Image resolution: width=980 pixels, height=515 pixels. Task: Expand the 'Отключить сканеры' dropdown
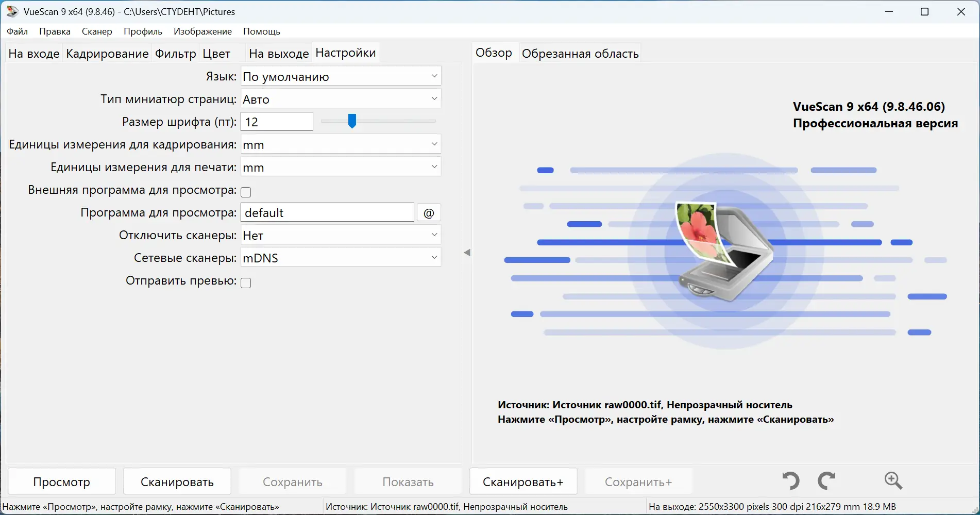(x=341, y=235)
